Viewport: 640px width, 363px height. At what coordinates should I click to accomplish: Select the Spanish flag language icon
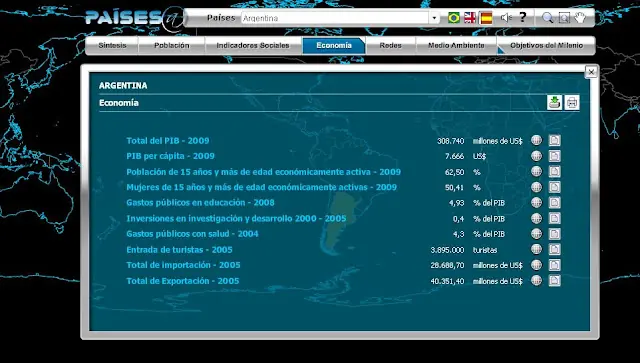point(486,18)
